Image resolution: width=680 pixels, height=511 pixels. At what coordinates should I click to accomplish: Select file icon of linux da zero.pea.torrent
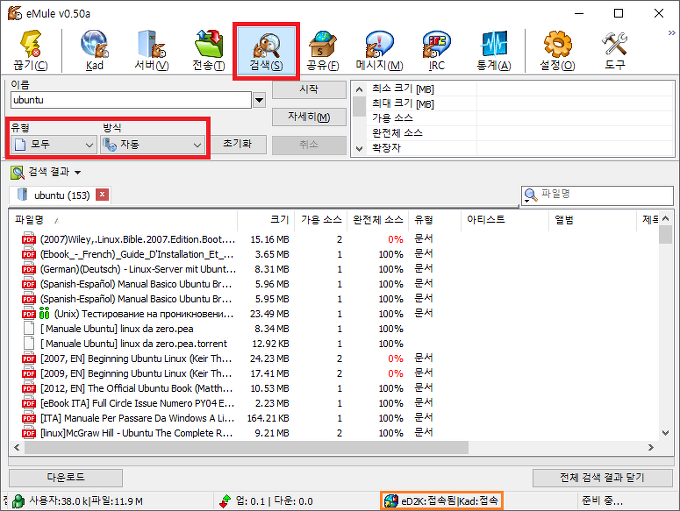(29, 344)
